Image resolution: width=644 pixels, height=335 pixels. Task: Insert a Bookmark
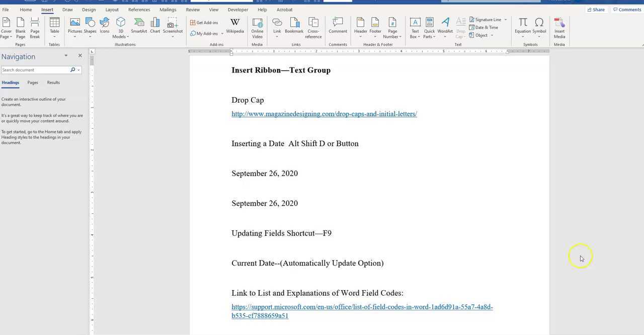coord(294,26)
